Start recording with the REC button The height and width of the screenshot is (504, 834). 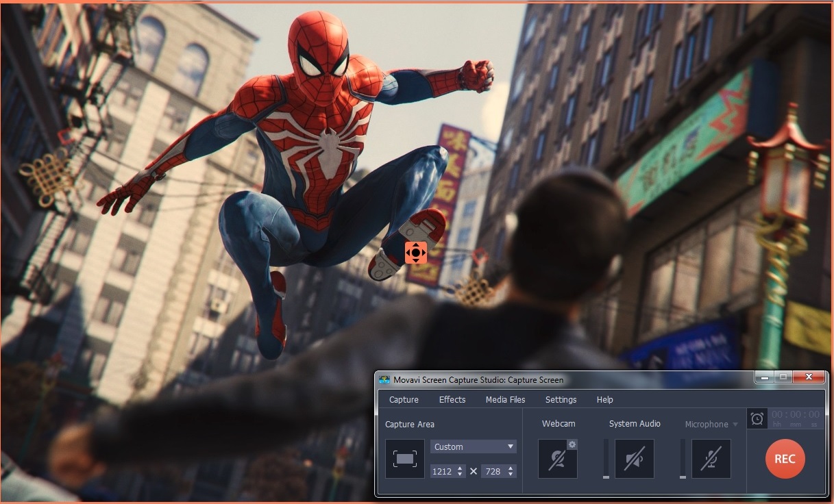click(x=785, y=459)
